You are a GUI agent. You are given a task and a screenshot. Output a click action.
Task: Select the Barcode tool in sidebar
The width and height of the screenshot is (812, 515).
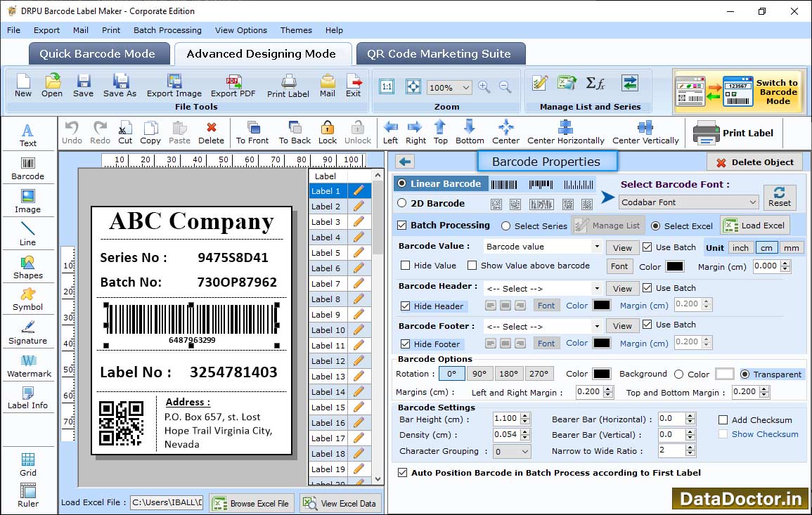click(28, 169)
